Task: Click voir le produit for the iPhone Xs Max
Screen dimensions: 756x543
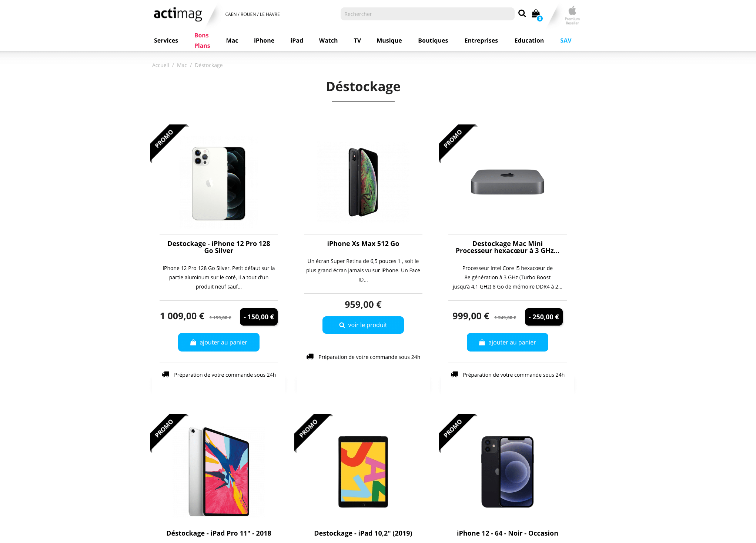Action: coord(363,325)
